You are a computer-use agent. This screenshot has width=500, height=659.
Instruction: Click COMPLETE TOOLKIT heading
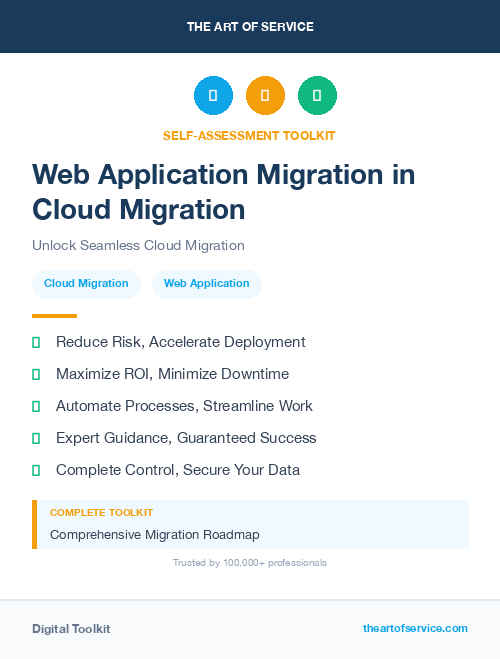click(x=101, y=513)
